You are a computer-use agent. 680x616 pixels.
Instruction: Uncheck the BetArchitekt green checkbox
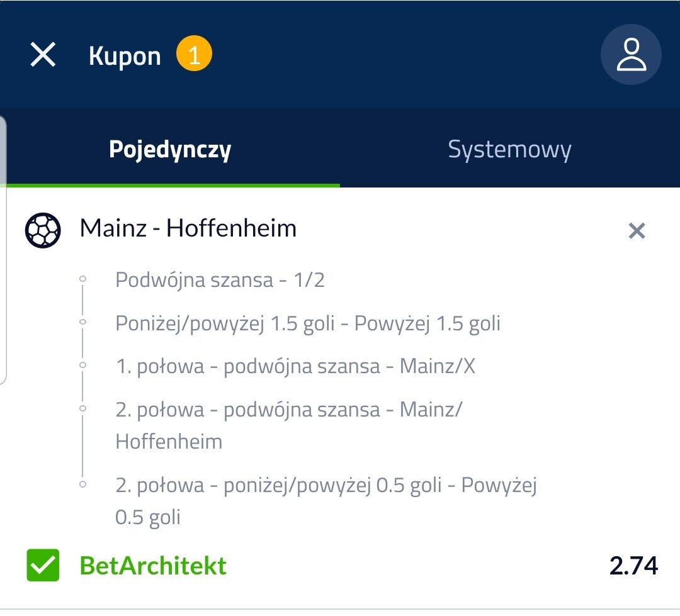click(43, 565)
